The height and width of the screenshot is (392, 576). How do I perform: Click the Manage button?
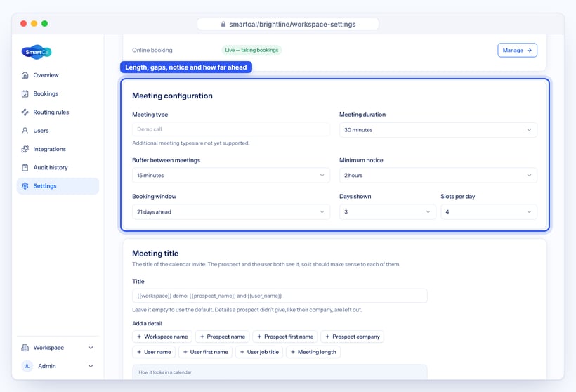[x=517, y=51]
